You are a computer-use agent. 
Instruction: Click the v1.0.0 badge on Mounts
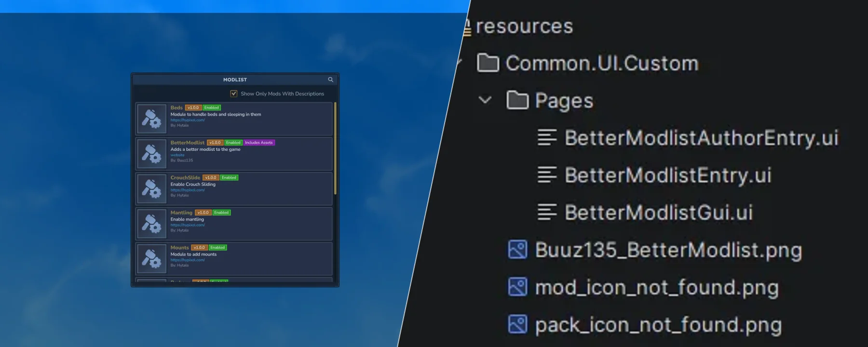pyautogui.click(x=199, y=248)
